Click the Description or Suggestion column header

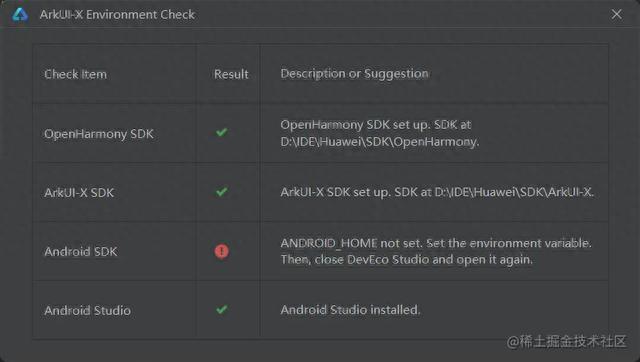pyautogui.click(x=354, y=73)
